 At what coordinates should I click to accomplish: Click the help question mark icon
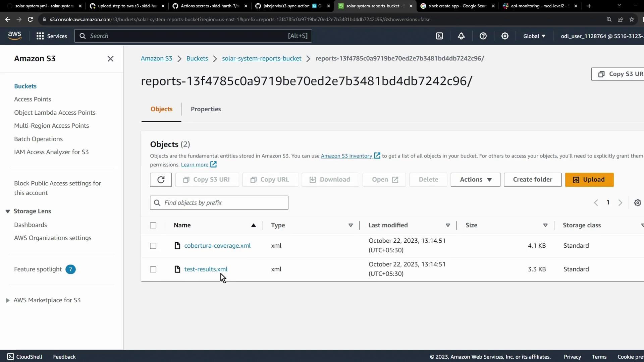pos(483,36)
